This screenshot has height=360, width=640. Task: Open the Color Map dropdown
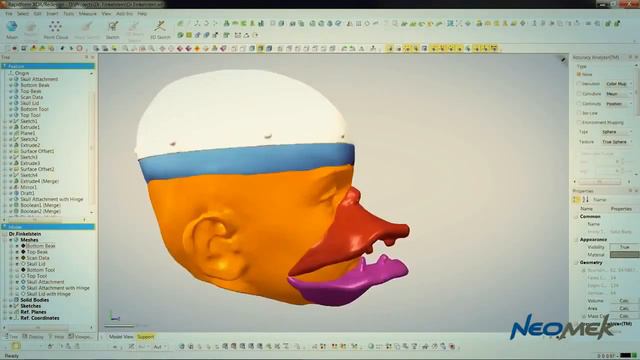pyautogui.click(x=618, y=84)
